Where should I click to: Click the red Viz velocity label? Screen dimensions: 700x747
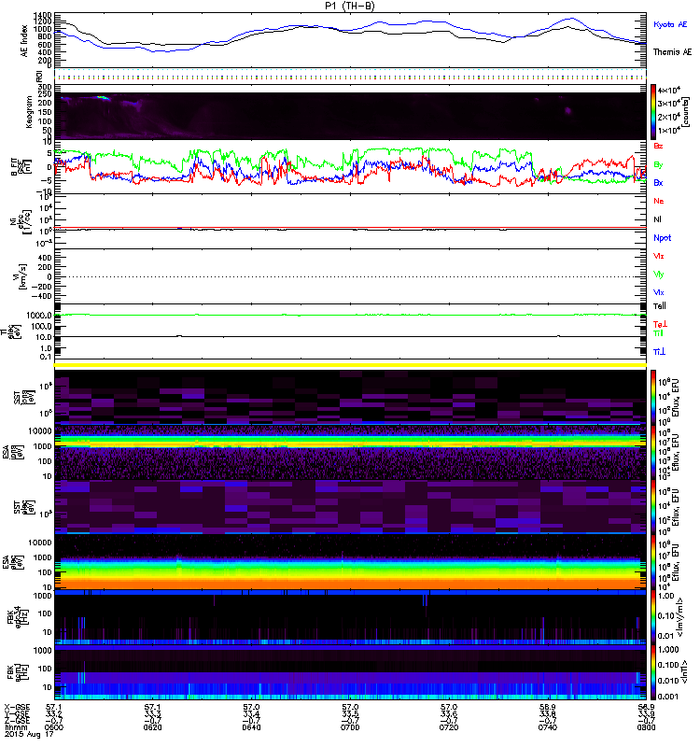(x=659, y=255)
